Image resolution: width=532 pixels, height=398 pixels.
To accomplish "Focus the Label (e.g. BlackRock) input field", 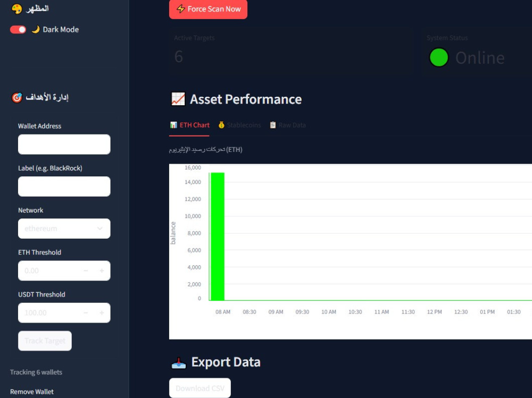I will 64,187.
